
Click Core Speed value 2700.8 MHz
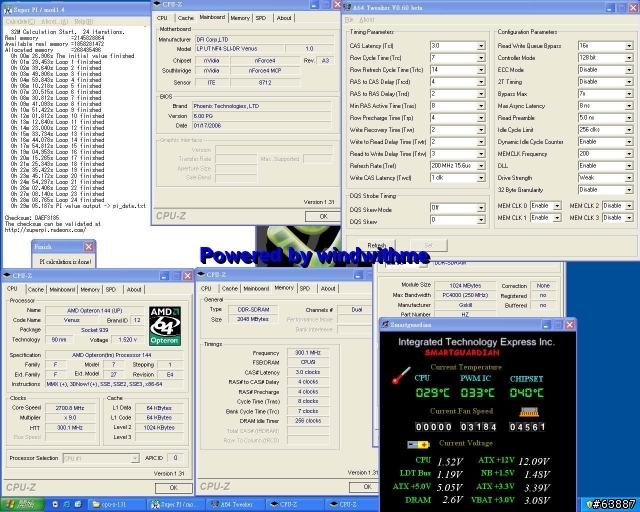click(70, 408)
